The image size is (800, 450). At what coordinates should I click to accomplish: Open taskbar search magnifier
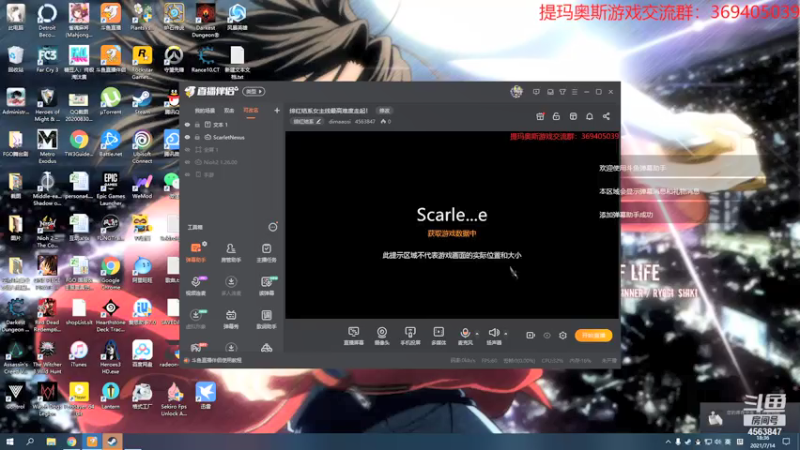coord(30,442)
